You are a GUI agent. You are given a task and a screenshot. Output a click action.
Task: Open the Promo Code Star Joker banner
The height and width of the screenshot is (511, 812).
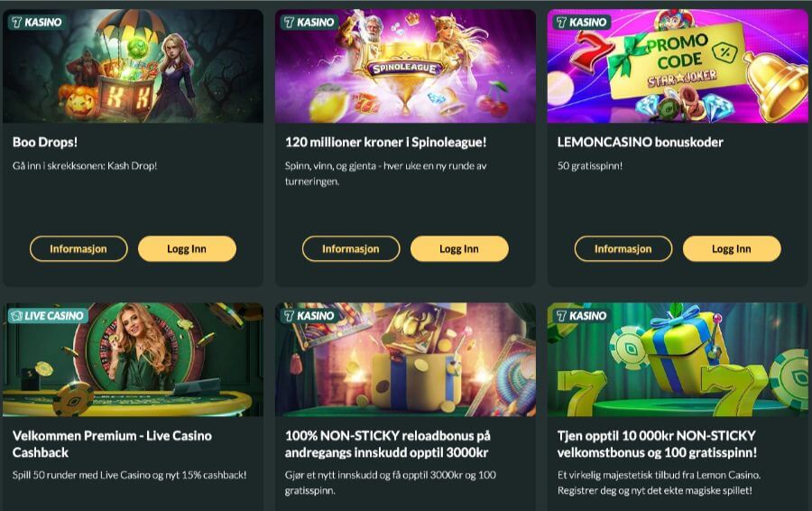pyautogui.click(x=678, y=66)
